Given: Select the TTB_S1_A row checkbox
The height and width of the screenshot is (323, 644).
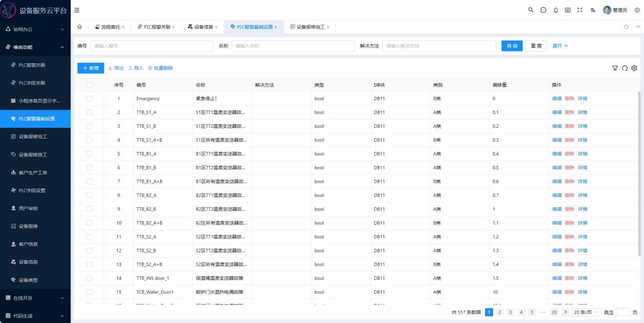Looking at the screenshot, I should [89, 112].
